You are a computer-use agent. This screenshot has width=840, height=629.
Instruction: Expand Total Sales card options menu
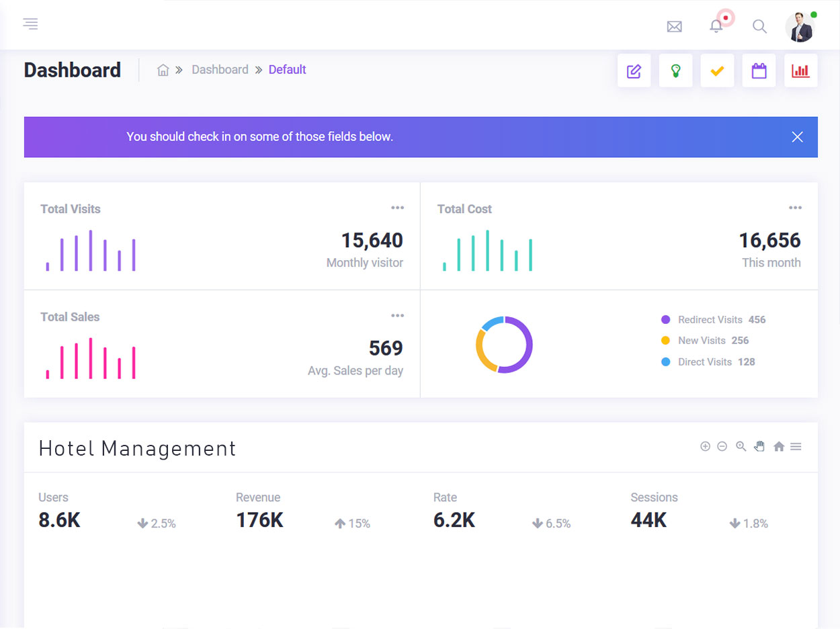click(397, 316)
